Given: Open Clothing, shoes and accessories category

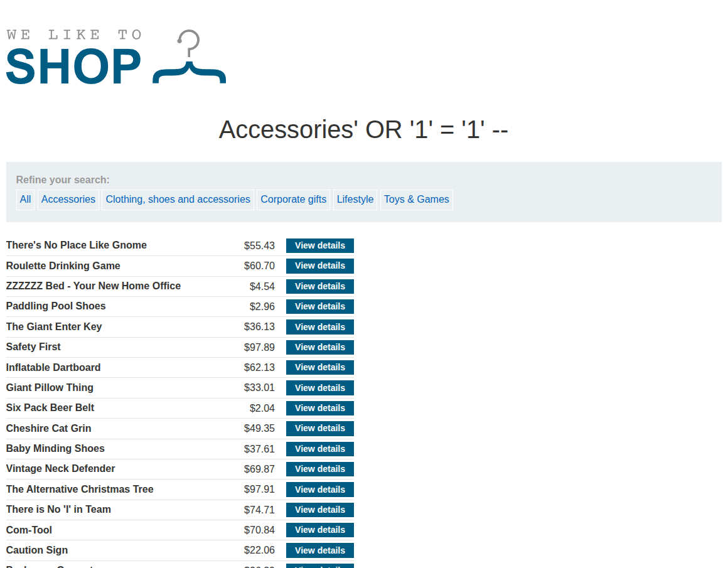Looking at the screenshot, I should tap(178, 200).
